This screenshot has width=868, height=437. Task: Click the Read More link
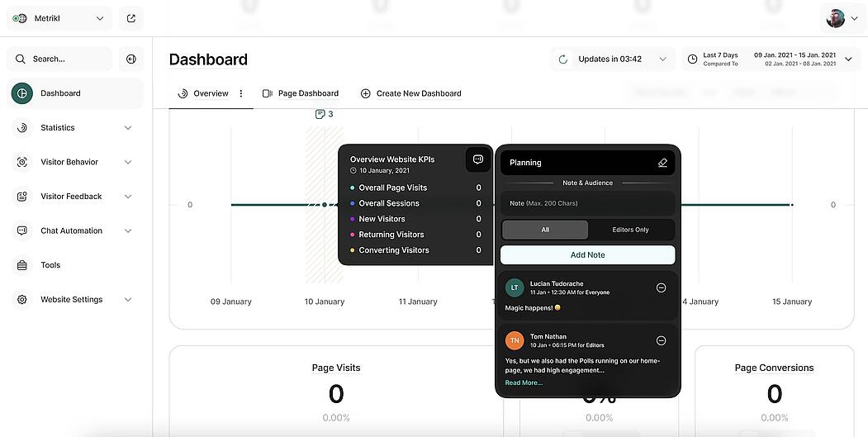click(x=524, y=382)
